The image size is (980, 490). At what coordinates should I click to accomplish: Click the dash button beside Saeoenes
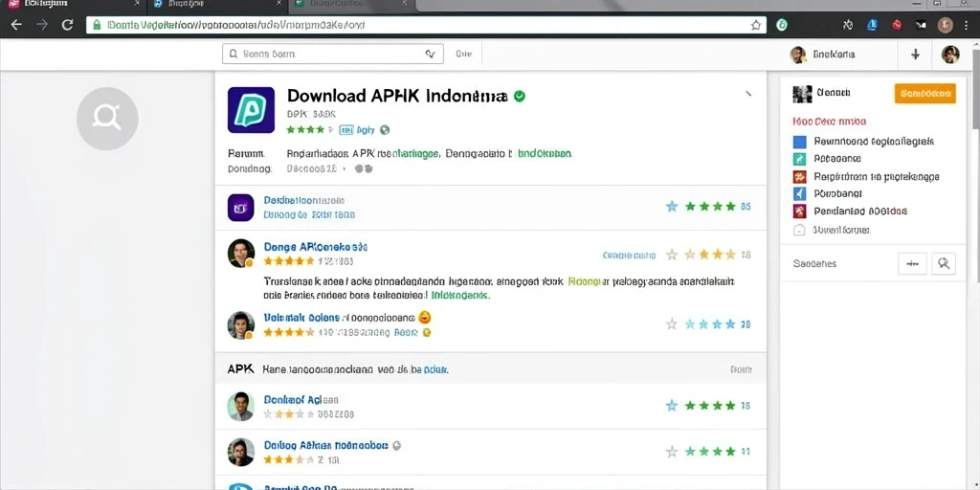912,264
